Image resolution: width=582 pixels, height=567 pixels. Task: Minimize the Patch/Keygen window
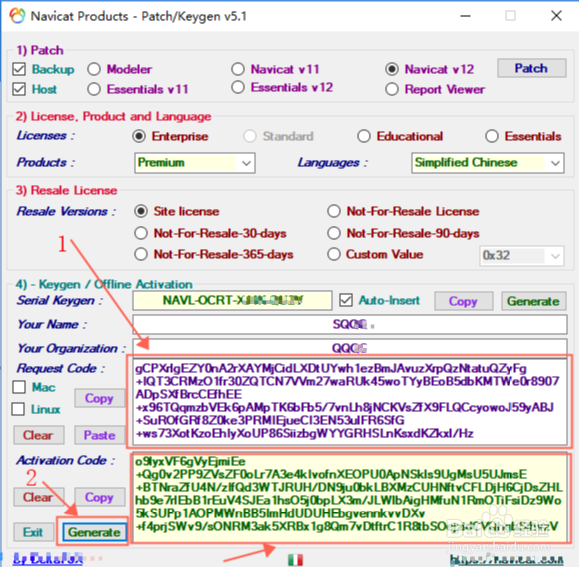tap(465, 16)
